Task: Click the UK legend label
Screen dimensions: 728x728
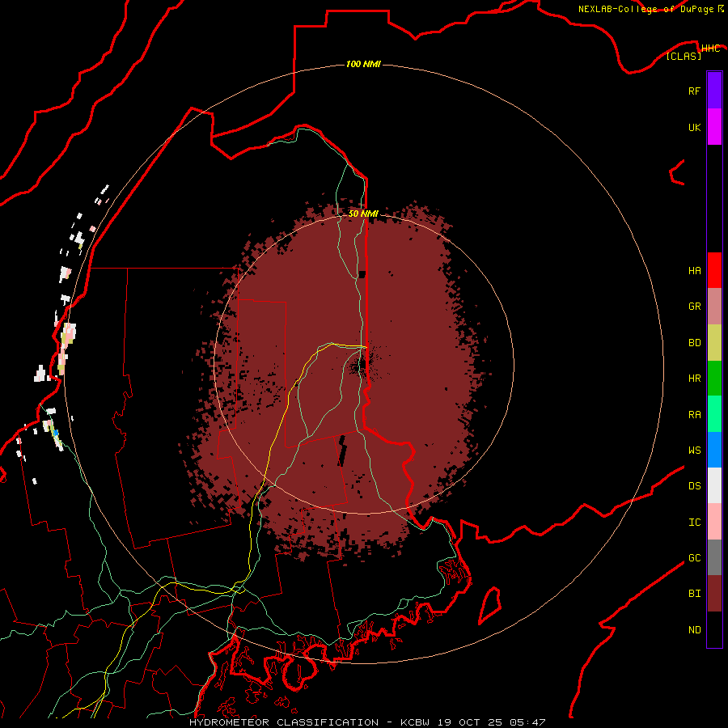Action: (x=694, y=128)
